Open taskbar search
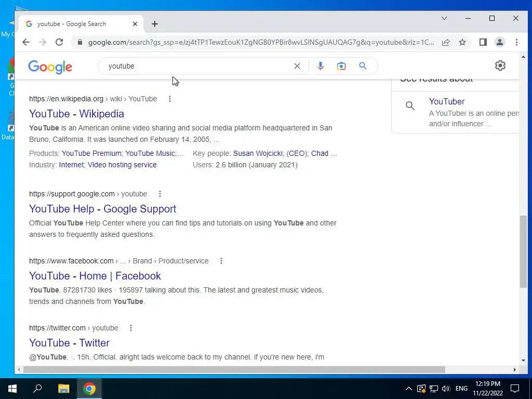The image size is (532, 399). (37, 389)
